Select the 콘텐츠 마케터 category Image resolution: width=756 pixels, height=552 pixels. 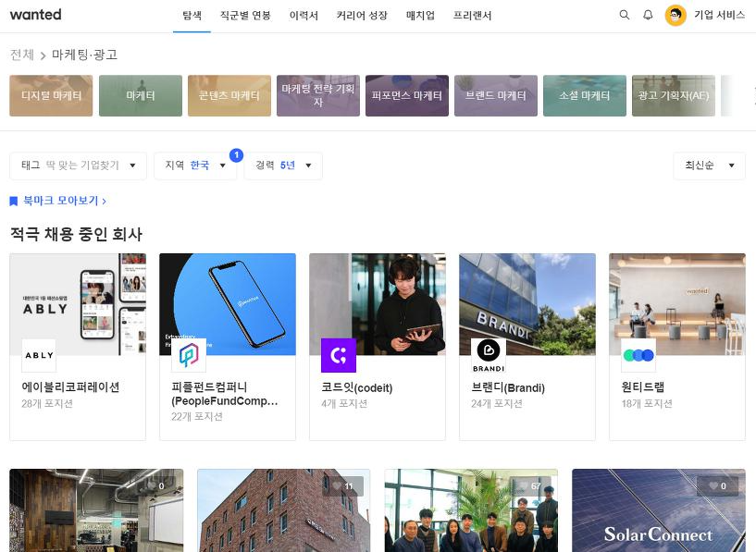229,95
